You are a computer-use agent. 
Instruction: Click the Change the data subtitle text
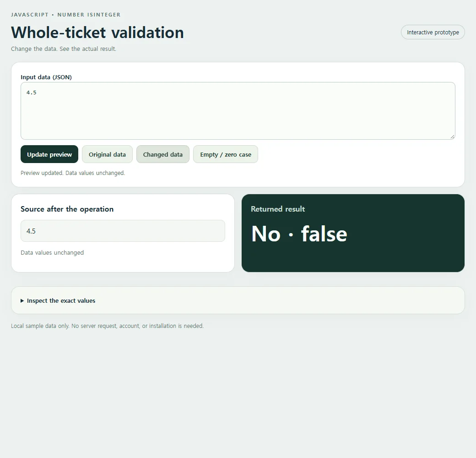64,49
